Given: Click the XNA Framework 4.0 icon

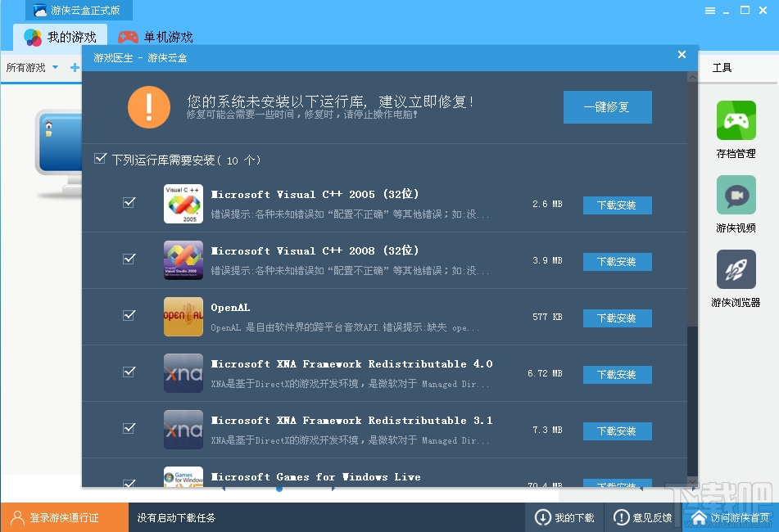Looking at the screenshot, I should coord(183,372).
